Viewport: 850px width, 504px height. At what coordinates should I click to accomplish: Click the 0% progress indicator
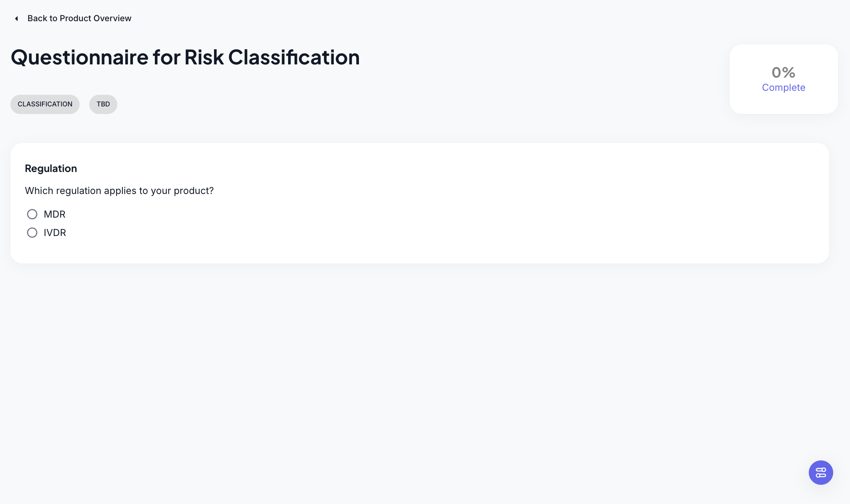[783, 72]
